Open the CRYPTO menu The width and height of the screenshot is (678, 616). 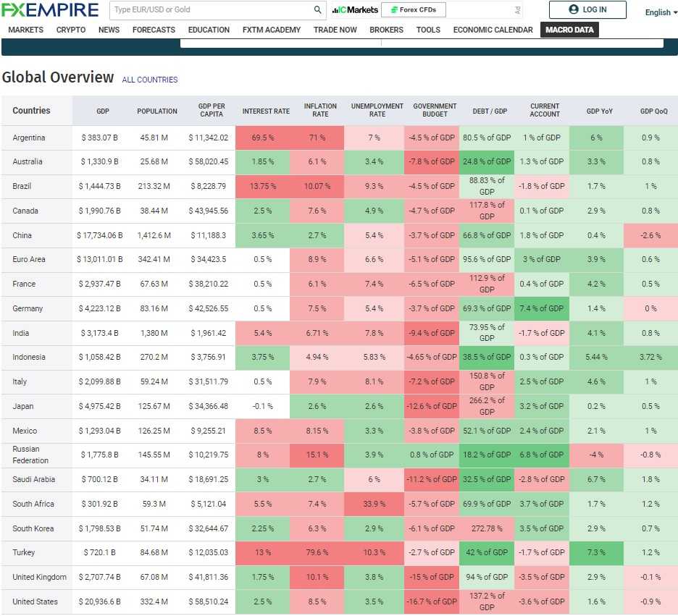[71, 30]
